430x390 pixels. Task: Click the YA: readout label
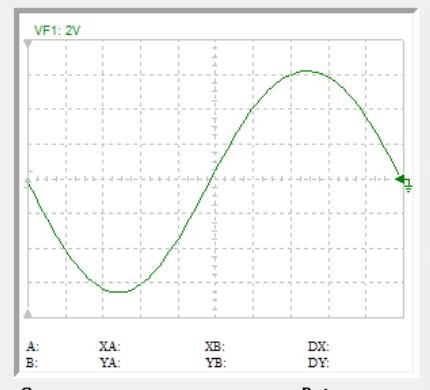click(110, 362)
